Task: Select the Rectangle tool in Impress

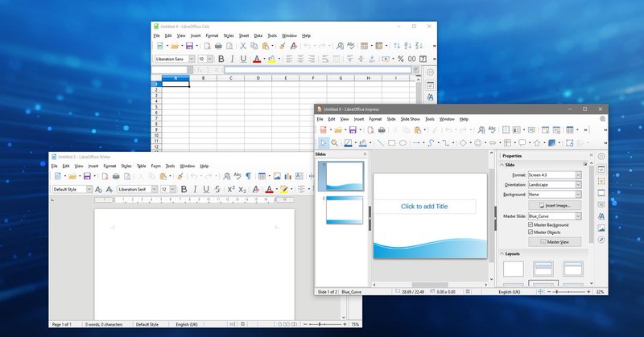Action: (x=392, y=143)
